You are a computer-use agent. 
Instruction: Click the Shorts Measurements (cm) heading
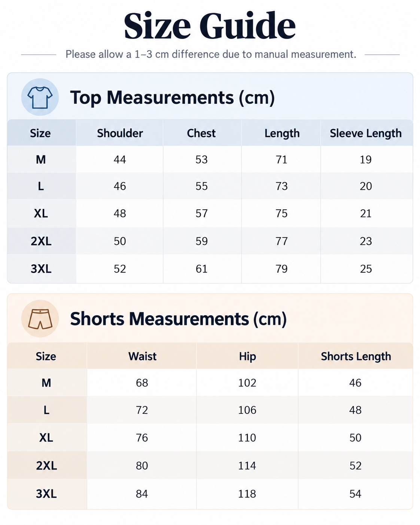click(x=179, y=319)
